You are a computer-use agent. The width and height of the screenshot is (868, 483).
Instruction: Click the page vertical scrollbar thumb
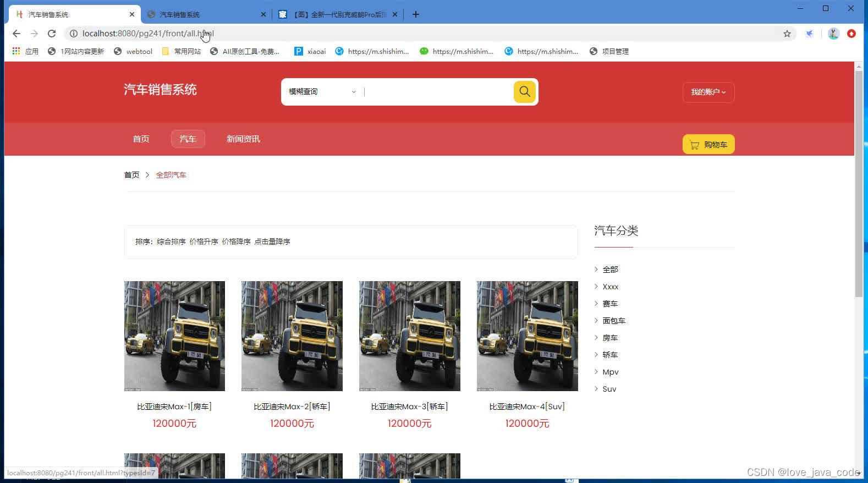click(859, 184)
